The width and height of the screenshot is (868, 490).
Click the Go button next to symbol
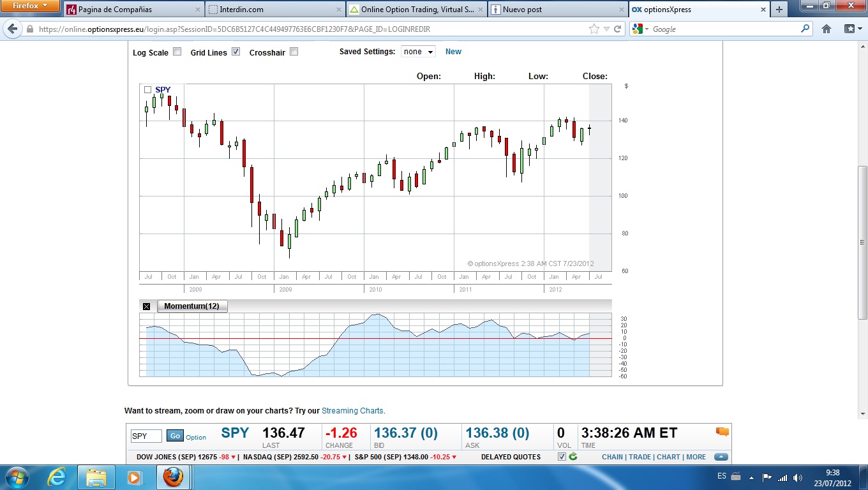click(x=175, y=436)
